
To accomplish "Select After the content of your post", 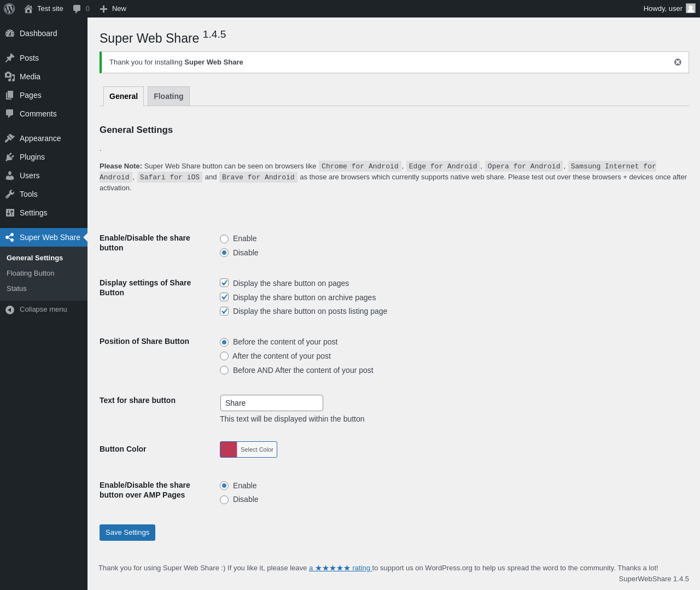I will (224, 356).
